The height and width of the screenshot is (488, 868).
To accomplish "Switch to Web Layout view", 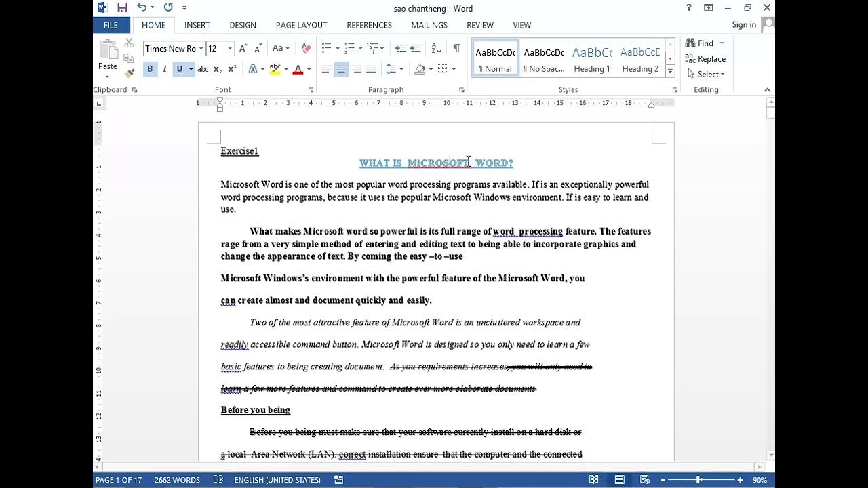I will (645, 480).
